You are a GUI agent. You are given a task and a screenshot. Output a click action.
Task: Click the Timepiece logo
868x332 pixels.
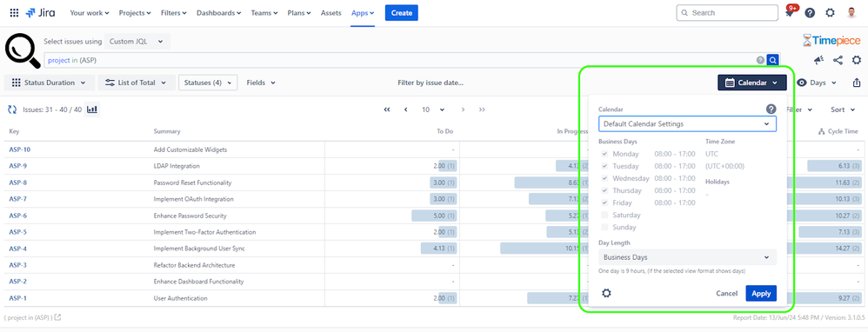(831, 40)
